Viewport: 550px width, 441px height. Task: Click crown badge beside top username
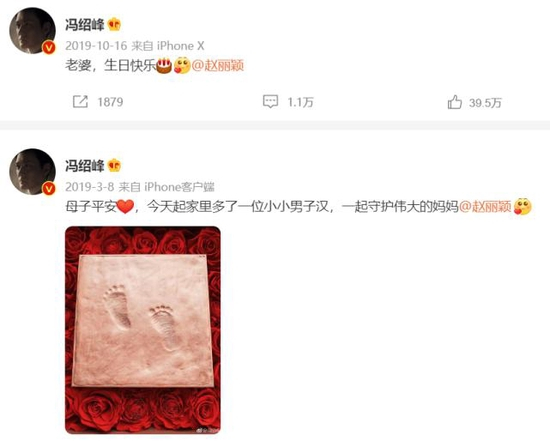pyautogui.click(x=114, y=25)
